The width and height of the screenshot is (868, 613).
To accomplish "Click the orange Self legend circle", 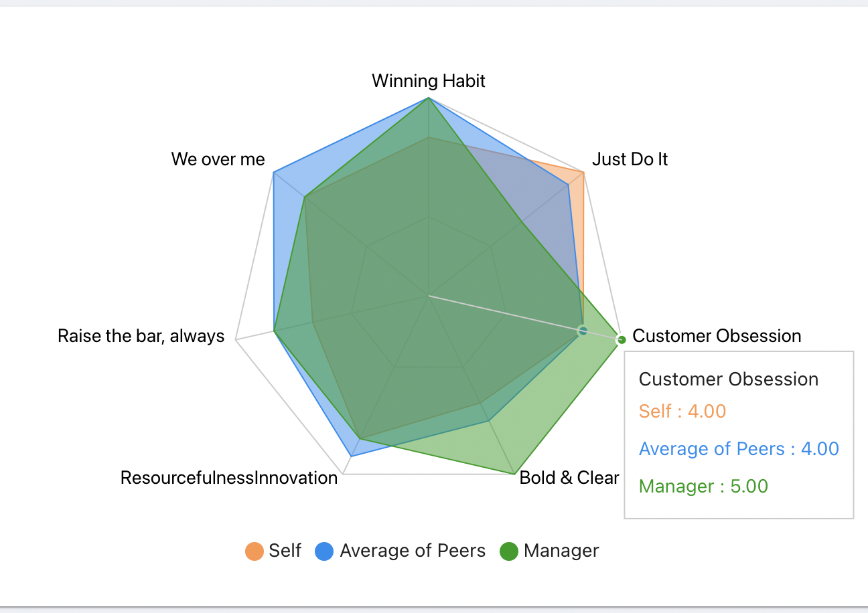I will tap(254, 551).
